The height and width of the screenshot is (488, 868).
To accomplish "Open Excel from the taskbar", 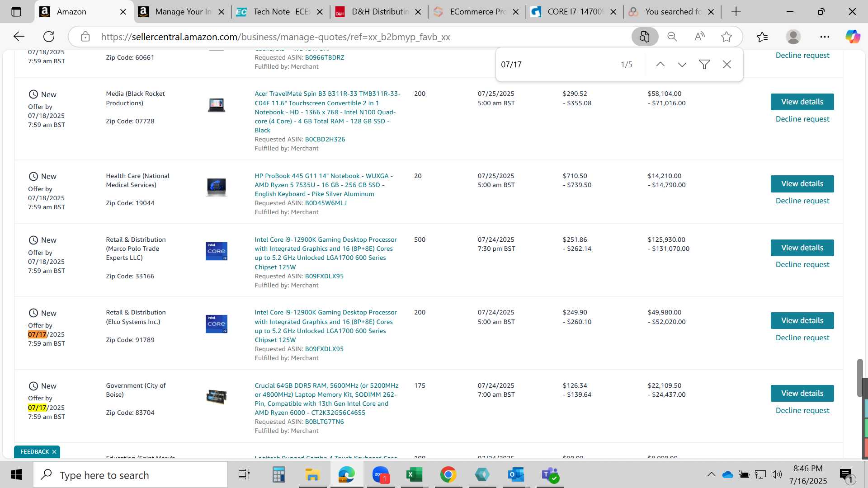I will coord(415,475).
